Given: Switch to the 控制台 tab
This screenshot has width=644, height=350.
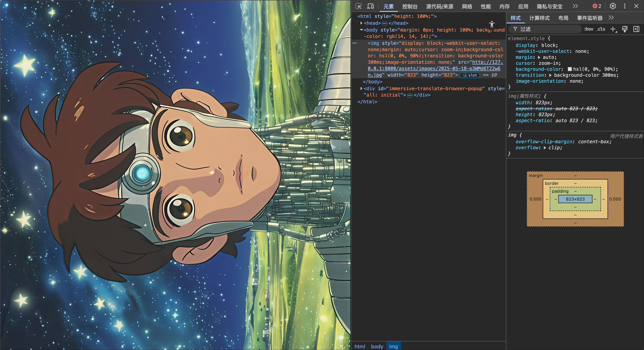Looking at the screenshot, I should coord(410,6).
